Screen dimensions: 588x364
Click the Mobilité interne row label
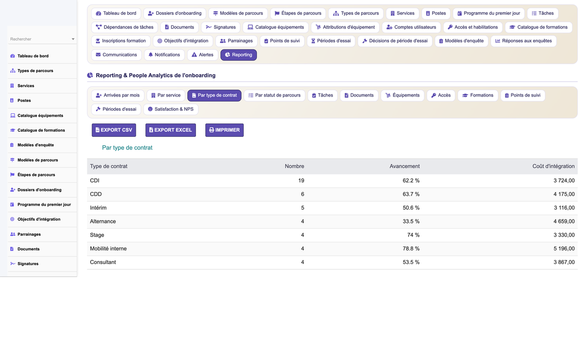click(x=108, y=249)
